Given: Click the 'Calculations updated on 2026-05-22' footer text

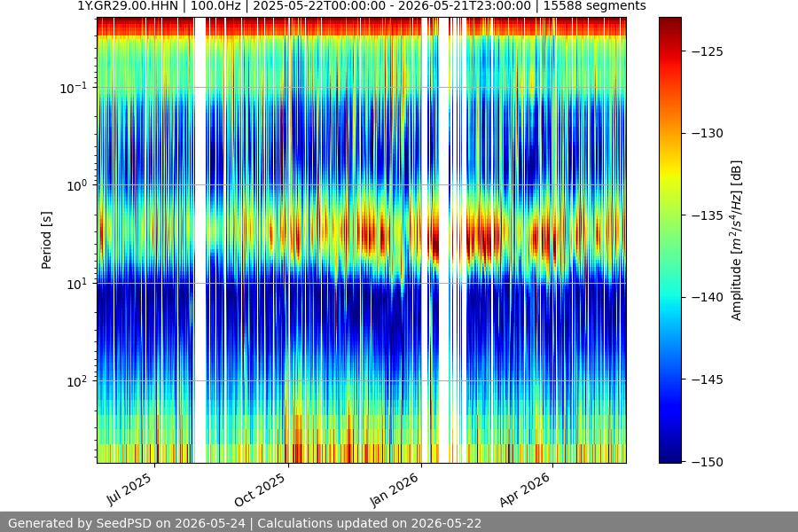Looking at the screenshot, I should tap(369, 523).
